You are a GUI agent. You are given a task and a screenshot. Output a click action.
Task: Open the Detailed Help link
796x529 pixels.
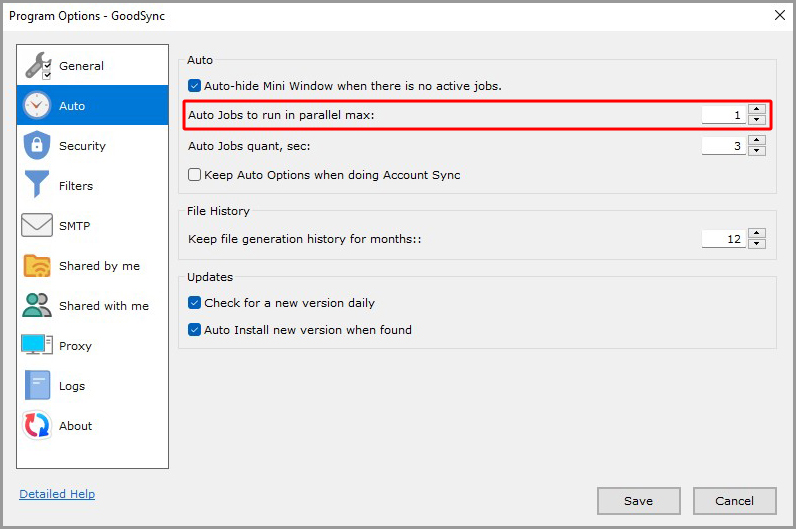[57, 494]
